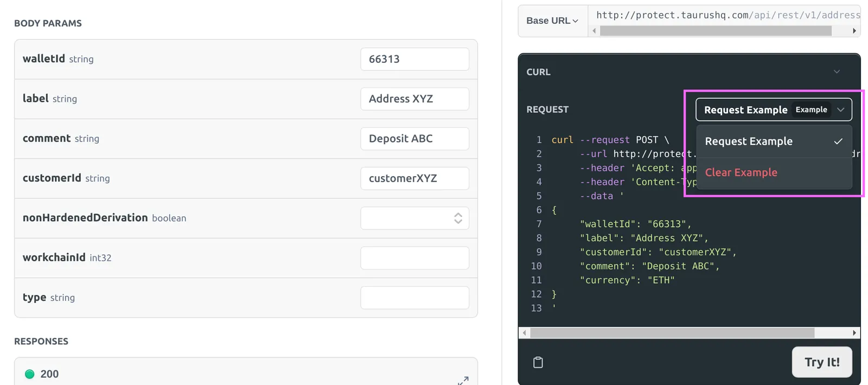Screen dimensions: 868x385
Task: Open the Request Example selector
Action: point(774,110)
